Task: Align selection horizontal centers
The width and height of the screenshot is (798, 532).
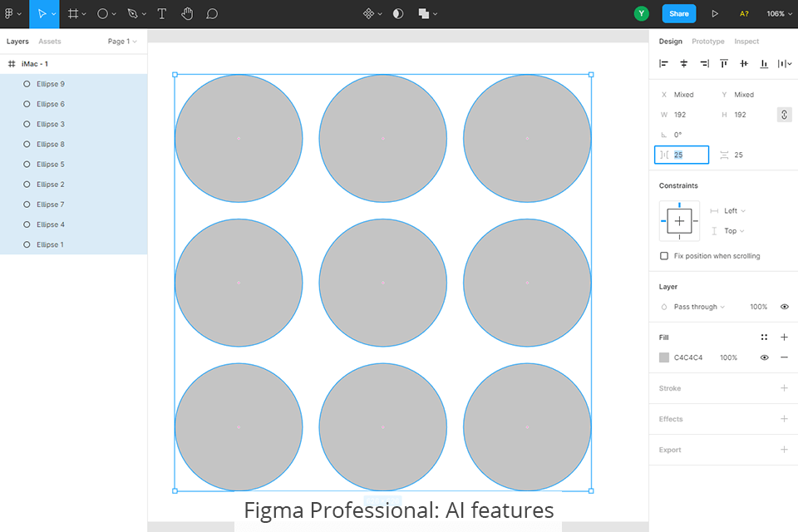Action: (684, 64)
